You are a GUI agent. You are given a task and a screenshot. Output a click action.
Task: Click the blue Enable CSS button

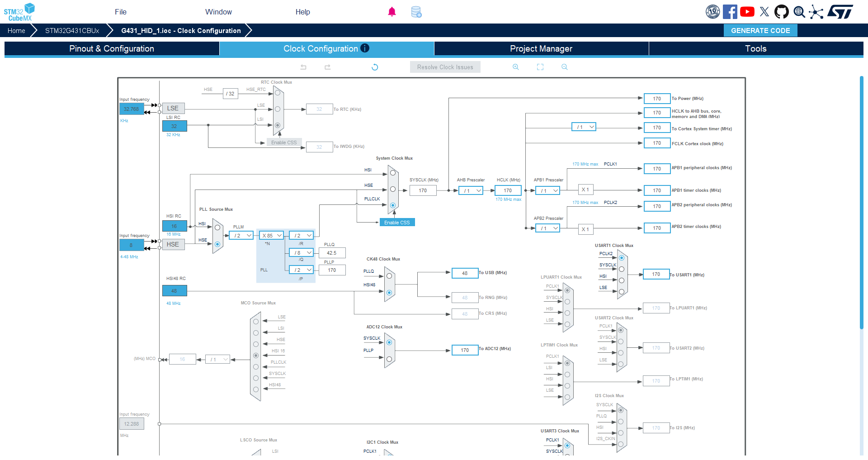397,222
